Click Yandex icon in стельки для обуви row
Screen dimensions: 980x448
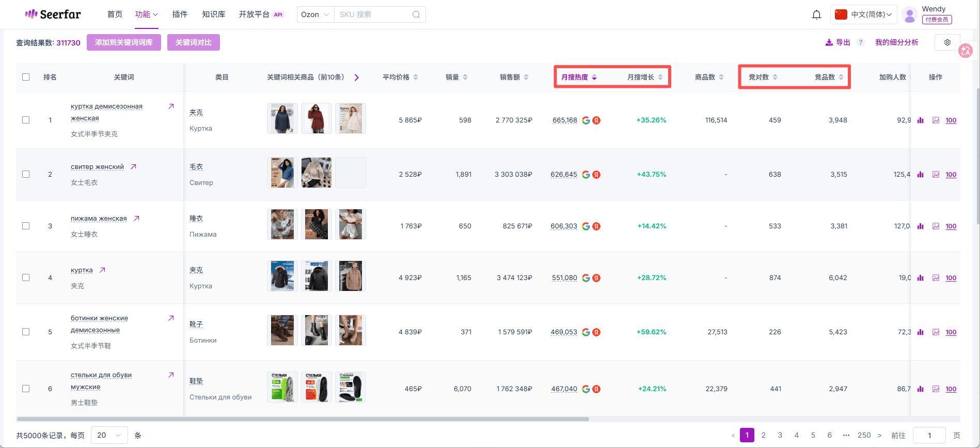click(596, 389)
